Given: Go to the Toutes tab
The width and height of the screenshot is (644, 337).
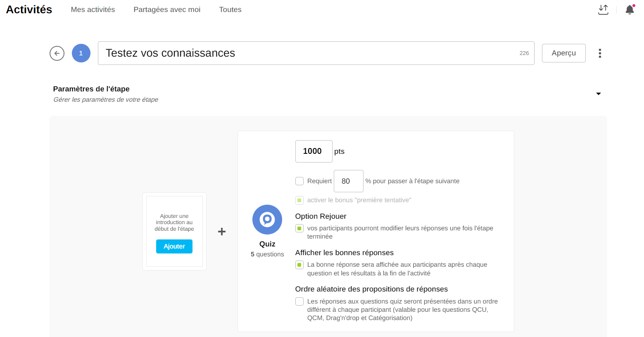Looking at the screenshot, I should [x=230, y=10].
